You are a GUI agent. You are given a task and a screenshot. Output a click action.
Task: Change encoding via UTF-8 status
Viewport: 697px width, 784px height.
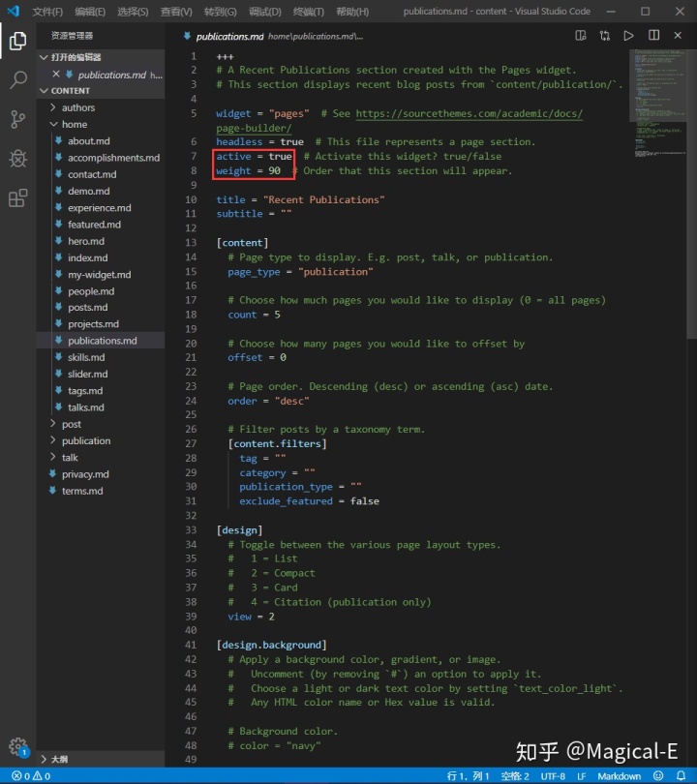pos(553,776)
